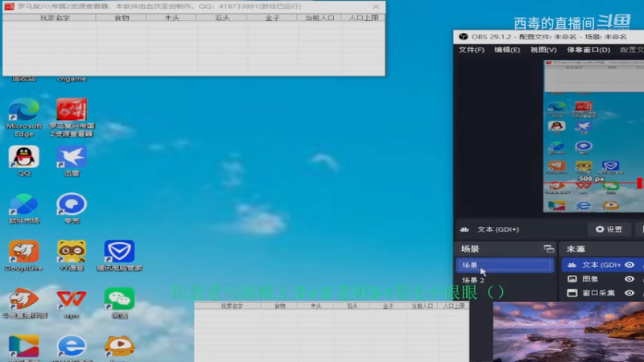
Task: Click the 'ab' text icon beside 文本 (GDI+) in the source toolbar
Action: pyautogui.click(x=464, y=229)
